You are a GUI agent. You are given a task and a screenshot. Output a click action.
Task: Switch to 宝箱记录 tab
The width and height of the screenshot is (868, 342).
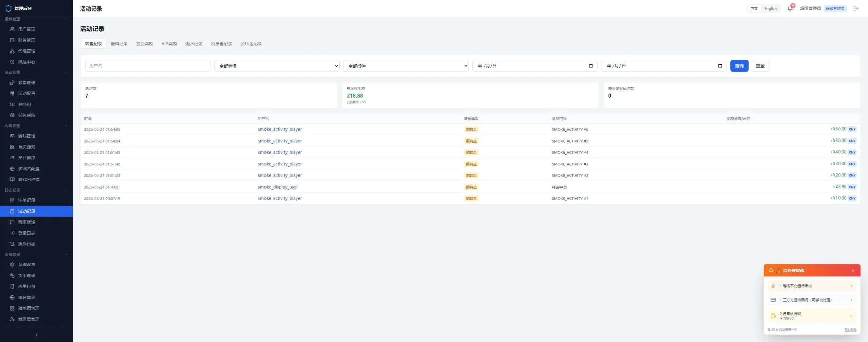coord(119,44)
